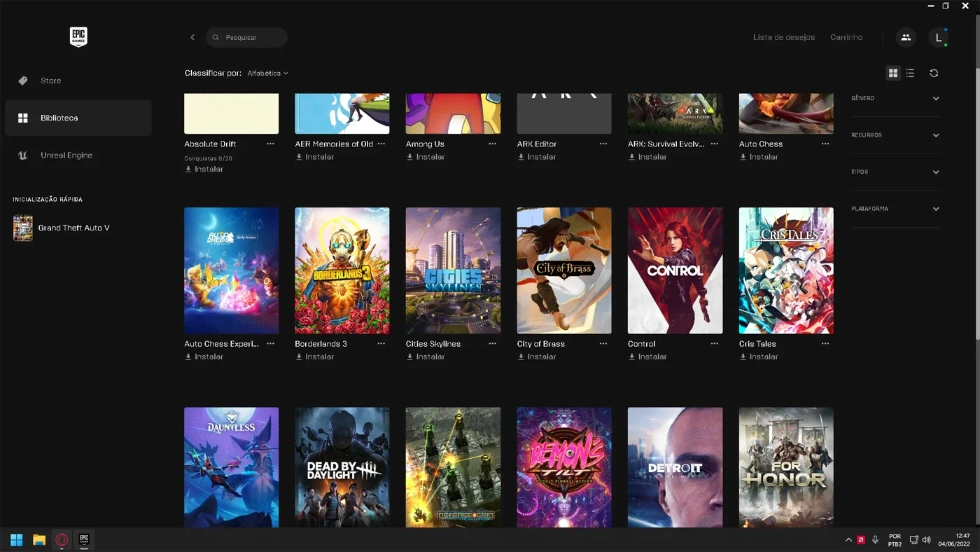The image size is (980, 552).
Task: Open options menu for Borderlands 3
Action: pyautogui.click(x=381, y=344)
